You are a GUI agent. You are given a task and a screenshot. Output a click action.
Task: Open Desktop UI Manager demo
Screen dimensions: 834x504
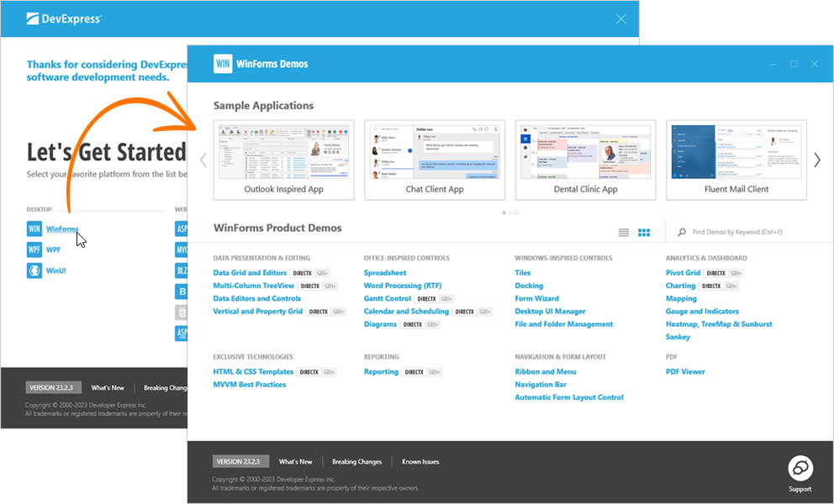tap(550, 311)
